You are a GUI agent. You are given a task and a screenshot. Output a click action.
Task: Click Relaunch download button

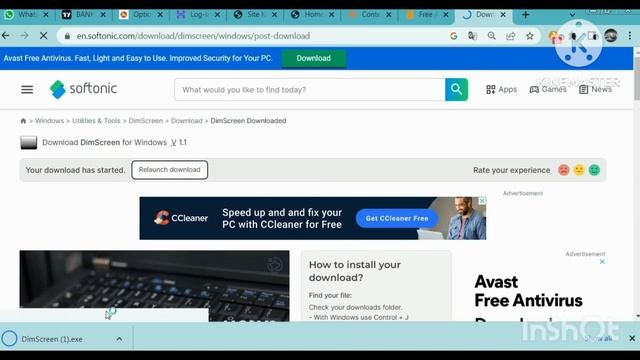click(169, 170)
